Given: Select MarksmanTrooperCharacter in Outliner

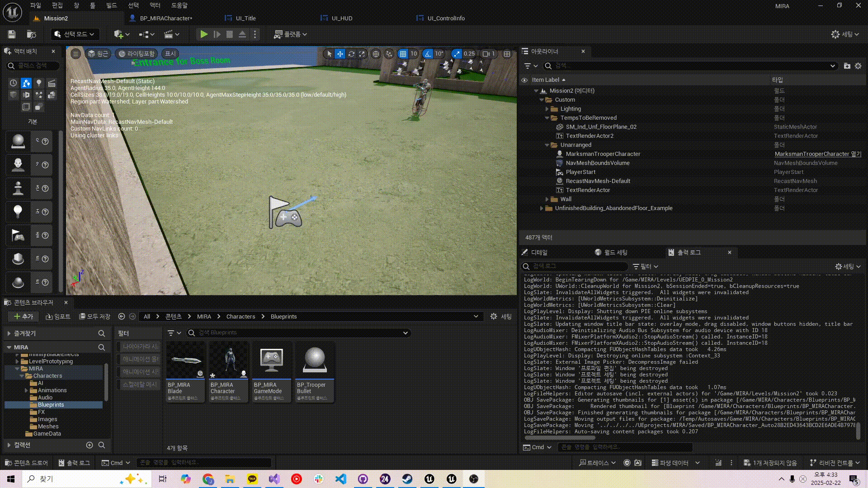Looking at the screenshot, I should 603,154.
